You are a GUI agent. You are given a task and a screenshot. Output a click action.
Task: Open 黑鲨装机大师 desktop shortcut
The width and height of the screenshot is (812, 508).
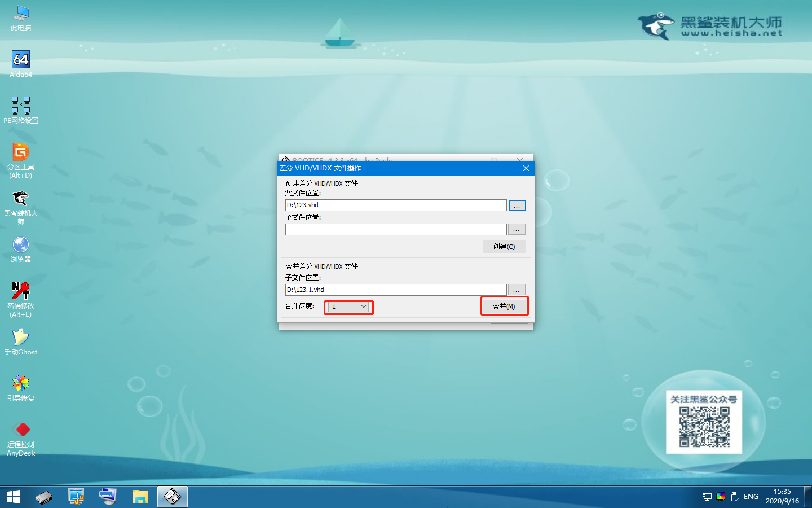pos(21,207)
